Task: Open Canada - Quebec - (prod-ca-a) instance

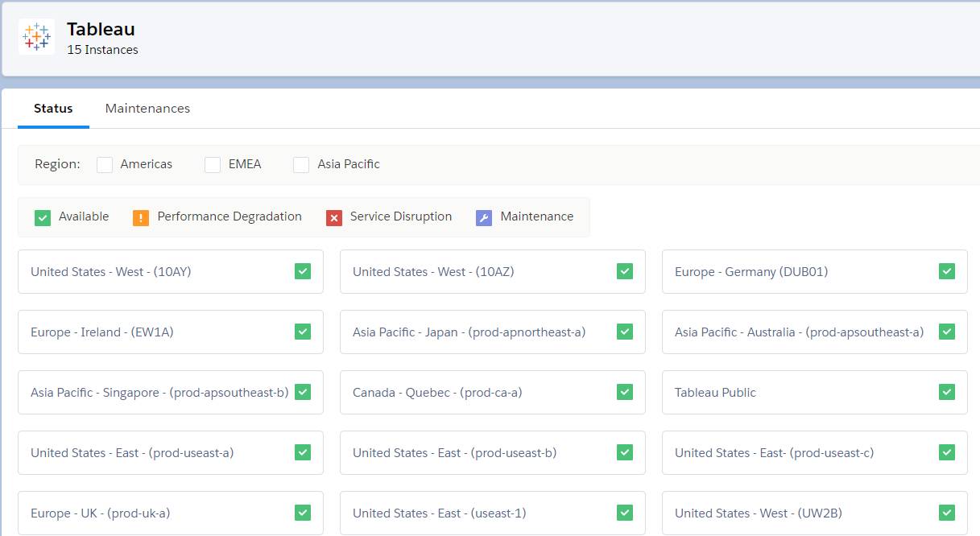Action: click(493, 392)
